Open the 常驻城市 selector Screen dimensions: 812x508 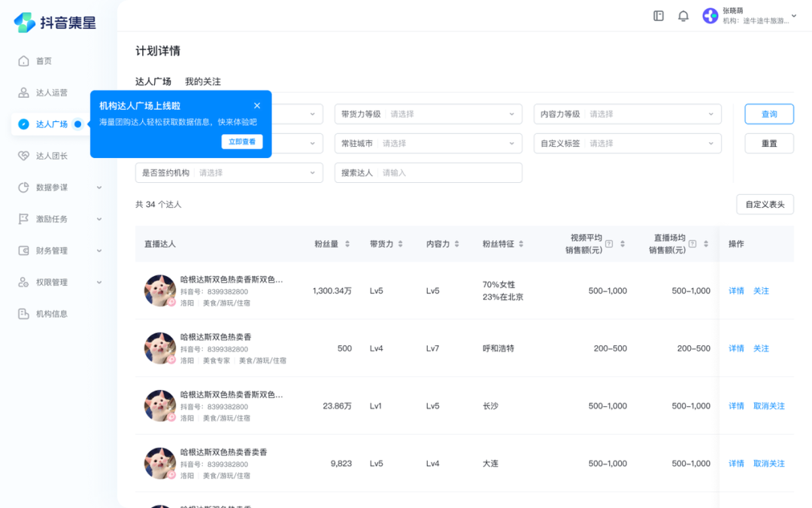[x=429, y=143]
